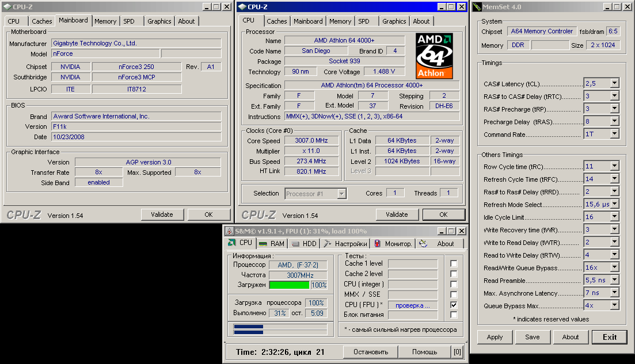Viewport: 635px width, 364px height.
Task: Open Refresh Cycle Time (tRFC) dropdown
Action: [614, 179]
